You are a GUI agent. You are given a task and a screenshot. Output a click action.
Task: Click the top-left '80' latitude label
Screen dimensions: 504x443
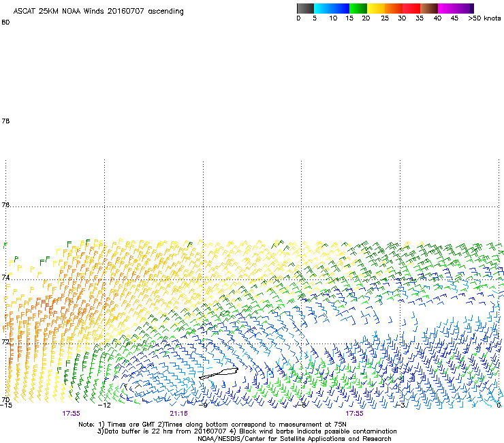click(5, 22)
